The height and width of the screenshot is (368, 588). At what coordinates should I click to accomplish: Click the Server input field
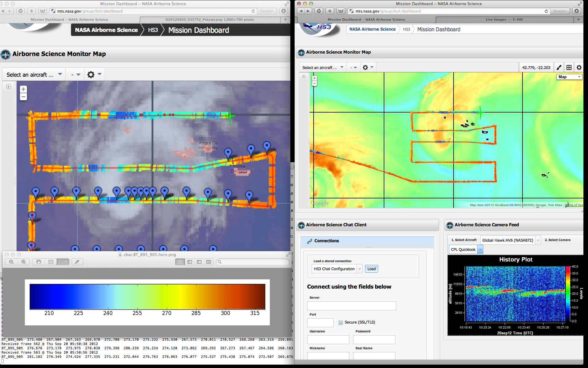[x=351, y=306]
